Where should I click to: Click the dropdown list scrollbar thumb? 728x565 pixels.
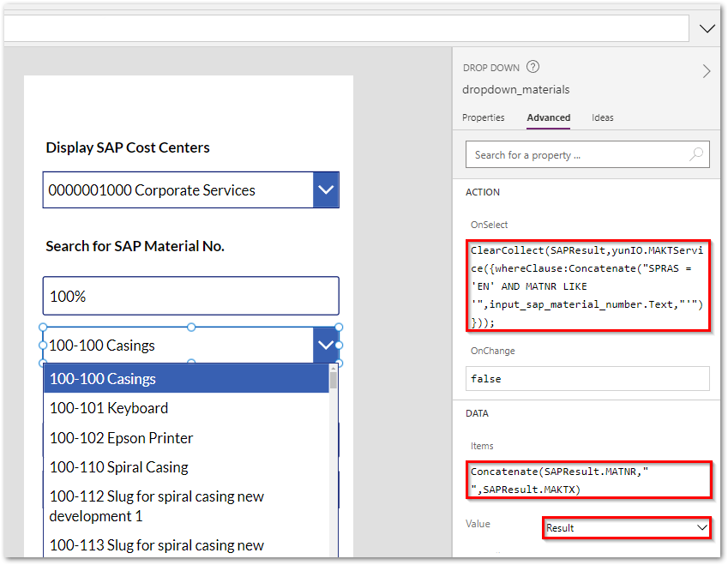(333, 380)
